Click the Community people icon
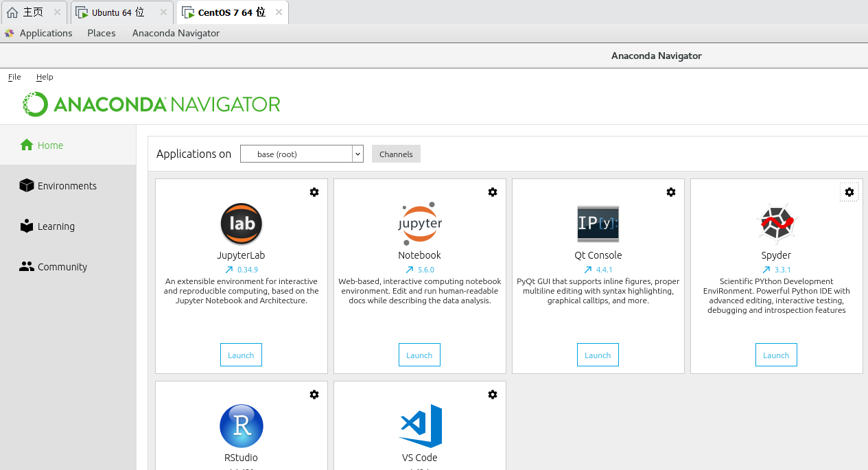This screenshot has height=470, width=868. (27, 266)
